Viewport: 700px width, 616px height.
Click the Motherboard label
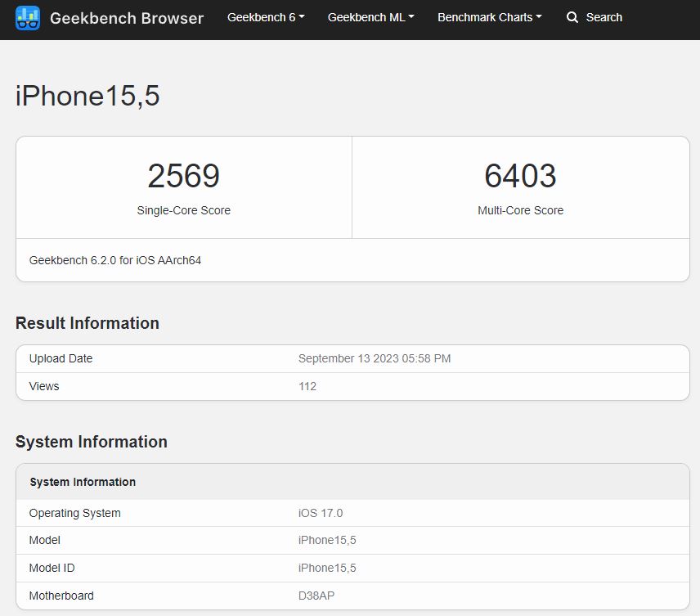point(61,596)
